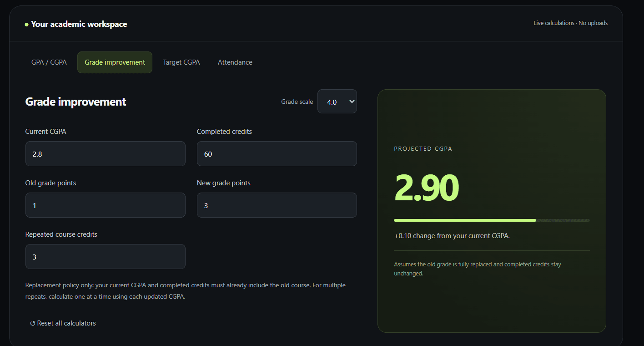Click the Live calculations · No uploads text
The image size is (644, 346).
(570, 23)
